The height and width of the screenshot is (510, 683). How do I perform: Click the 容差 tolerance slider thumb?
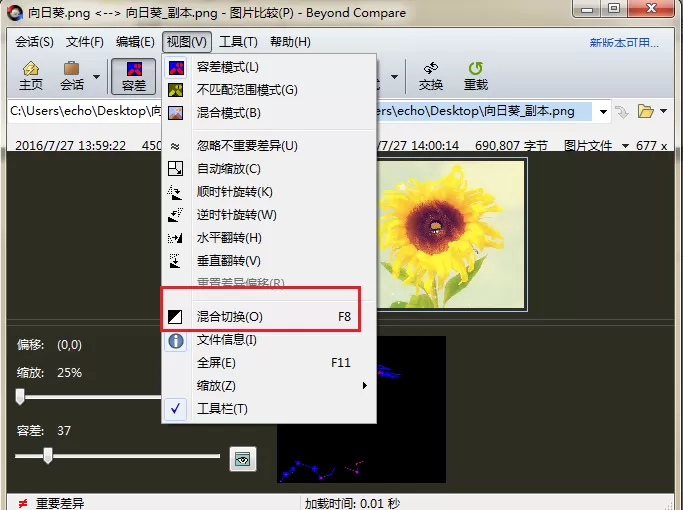tap(48, 456)
